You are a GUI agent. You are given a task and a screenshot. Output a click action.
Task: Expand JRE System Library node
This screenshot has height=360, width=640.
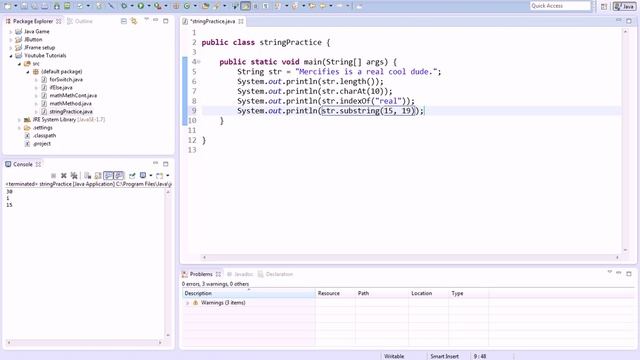pos(19,120)
